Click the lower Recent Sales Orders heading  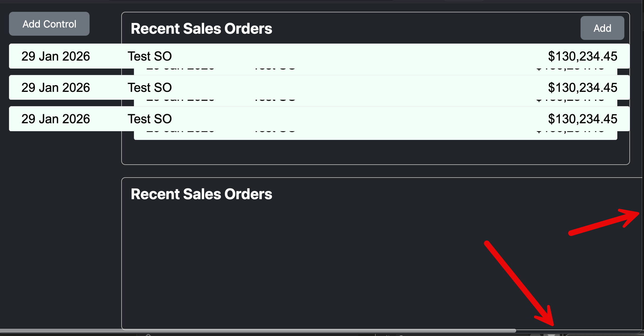(x=201, y=194)
